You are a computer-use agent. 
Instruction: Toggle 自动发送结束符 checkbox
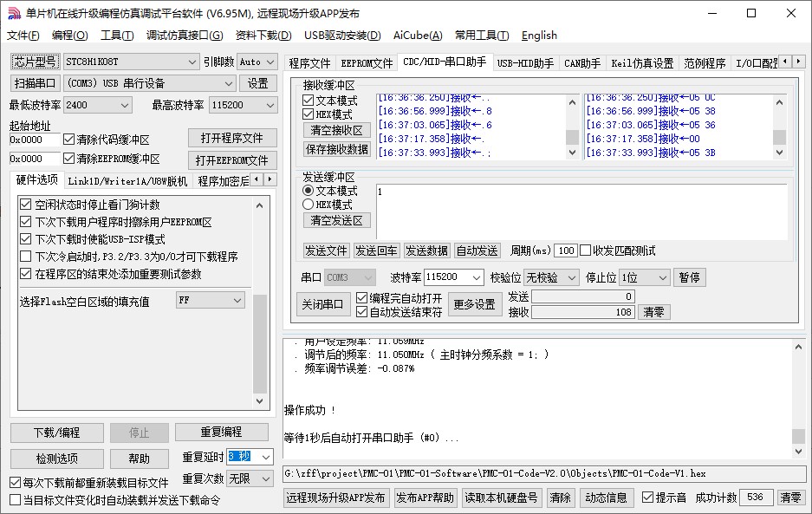coord(362,312)
